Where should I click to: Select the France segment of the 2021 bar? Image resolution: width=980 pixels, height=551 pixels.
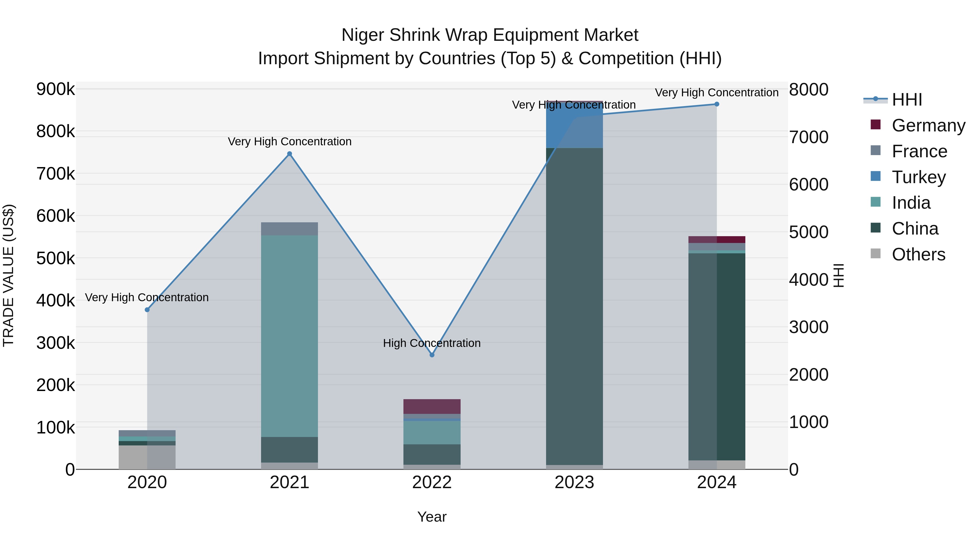pos(290,229)
